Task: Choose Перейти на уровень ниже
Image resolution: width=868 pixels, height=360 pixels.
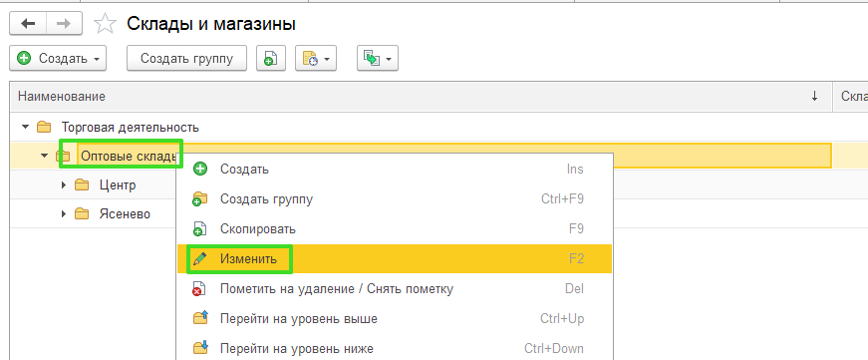Action: click(x=395, y=349)
